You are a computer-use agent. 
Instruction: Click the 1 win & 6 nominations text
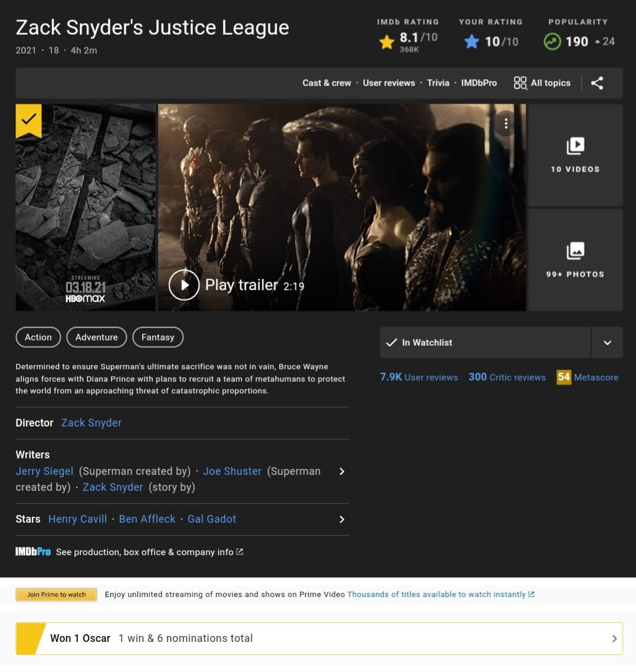[x=186, y=638]
